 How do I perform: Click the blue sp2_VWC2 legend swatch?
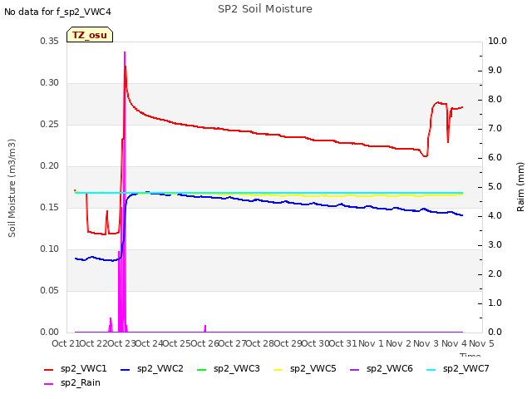(x=126, y=369)
